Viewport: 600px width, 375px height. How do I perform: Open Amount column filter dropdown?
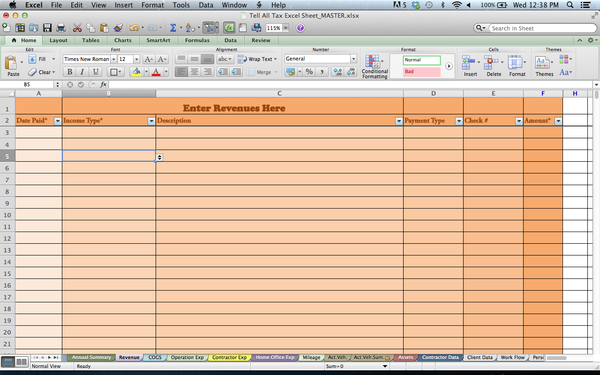coord(558,121)
